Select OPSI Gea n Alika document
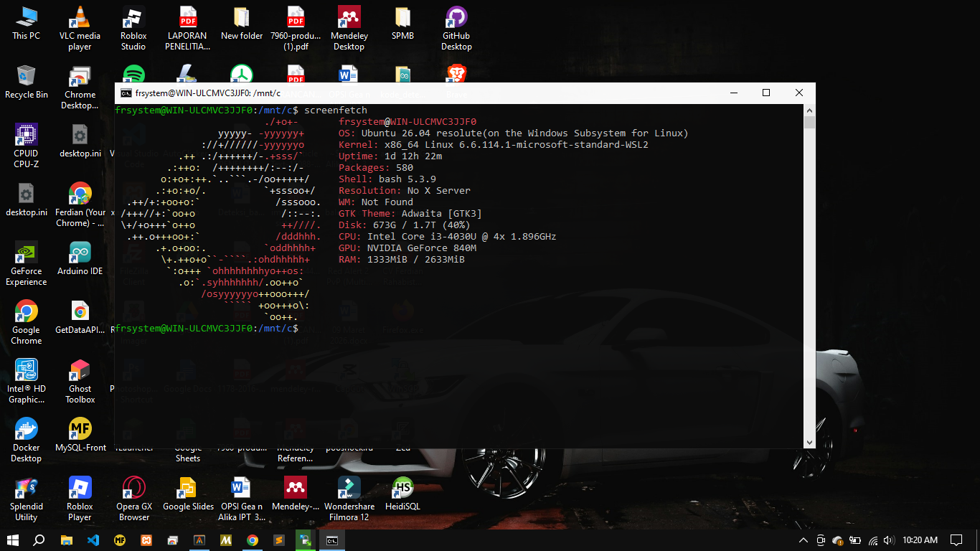The width and height of the screenshot is (980, 551). click(x=242, y=499)
